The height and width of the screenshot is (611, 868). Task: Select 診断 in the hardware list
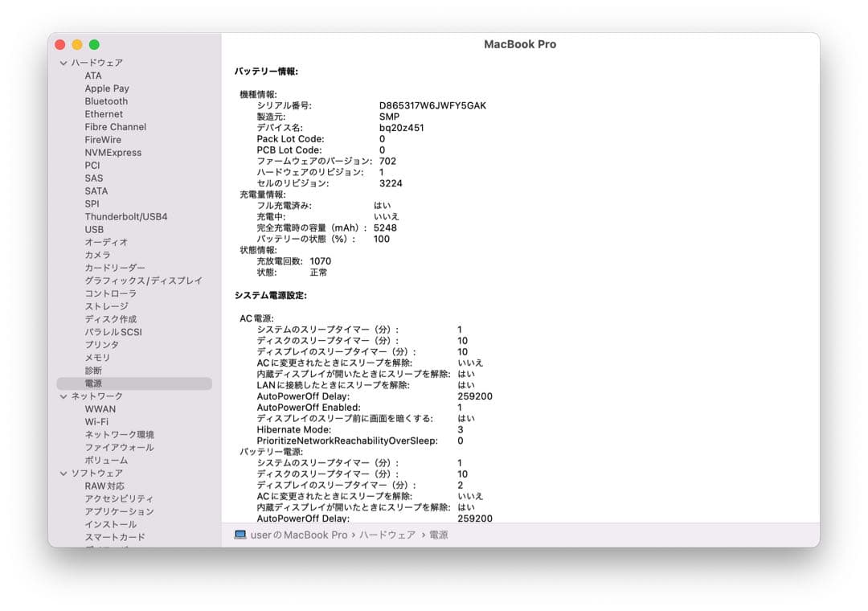93,370
